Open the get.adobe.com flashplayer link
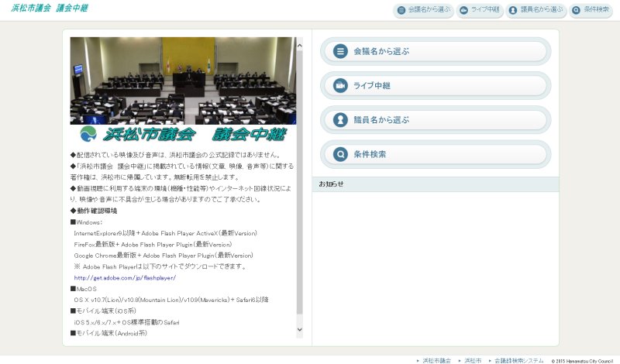 (125, 278)
